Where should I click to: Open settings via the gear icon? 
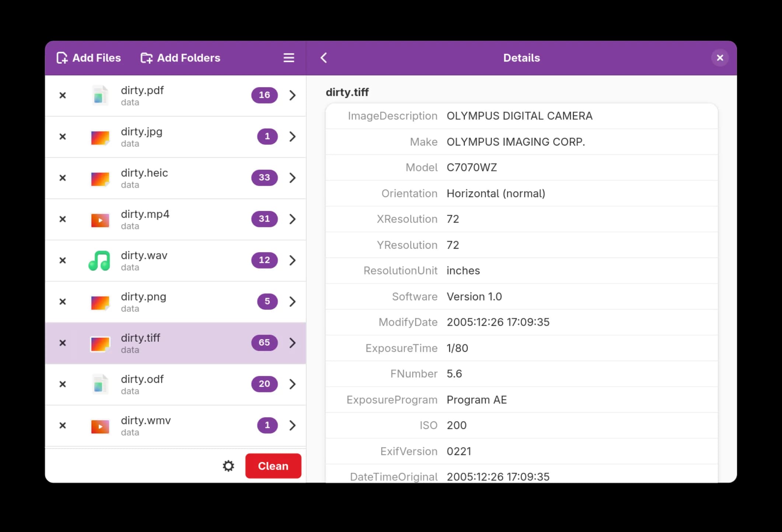(228, 466)
